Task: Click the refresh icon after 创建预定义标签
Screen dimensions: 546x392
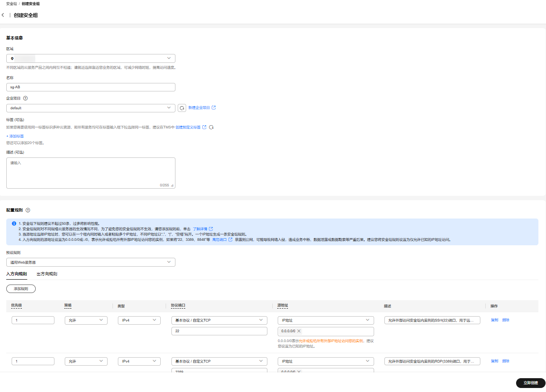Action: click(212, 127)
